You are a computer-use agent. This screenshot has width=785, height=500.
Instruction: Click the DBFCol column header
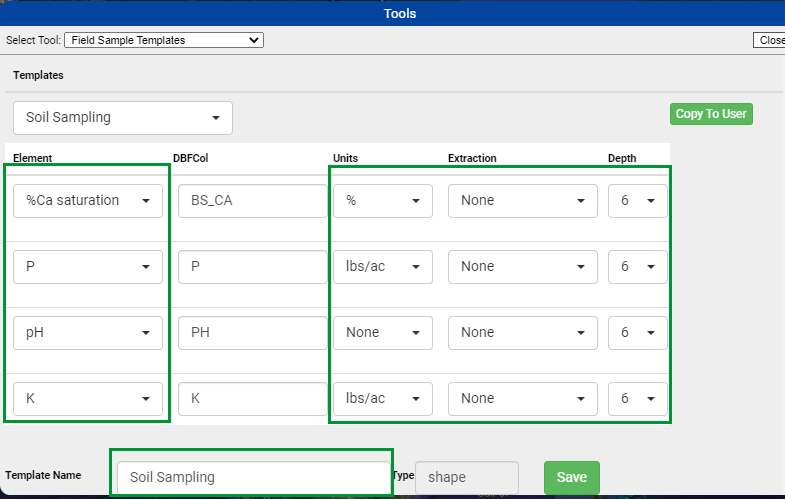(190, 158)
